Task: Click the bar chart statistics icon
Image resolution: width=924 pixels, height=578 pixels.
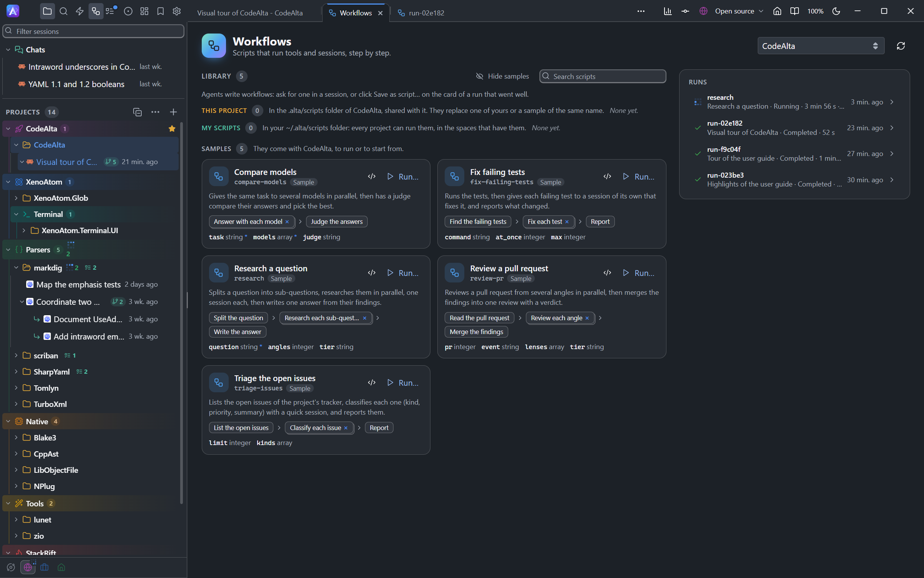Action: coord(668,12)
